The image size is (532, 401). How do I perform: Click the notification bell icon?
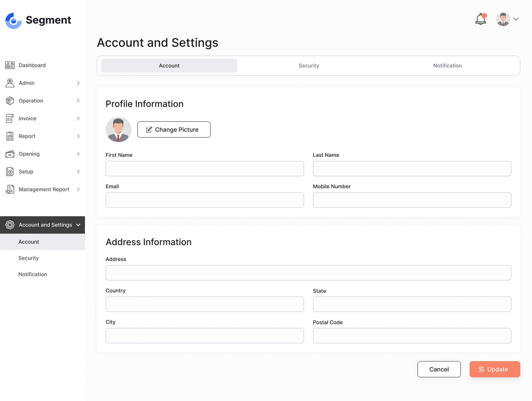tap(480, 19)
